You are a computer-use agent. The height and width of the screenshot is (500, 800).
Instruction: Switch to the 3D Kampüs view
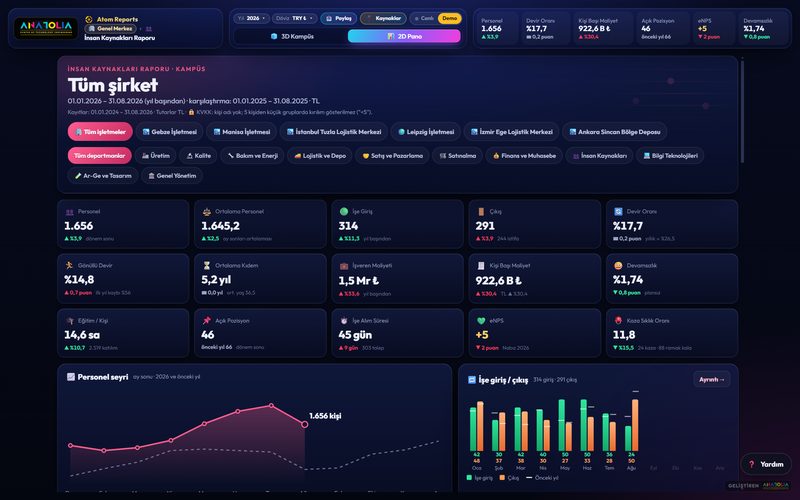point(291,36)
